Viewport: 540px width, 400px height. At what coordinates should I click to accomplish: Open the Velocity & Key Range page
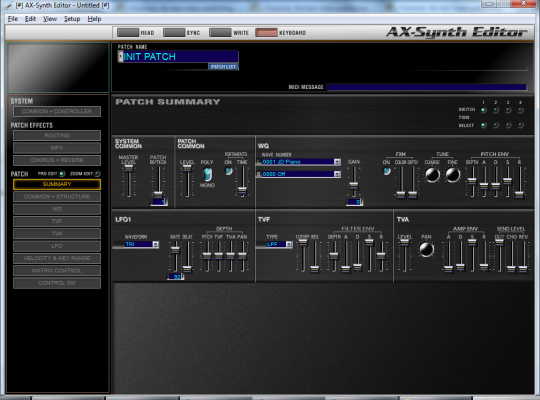click(x=57, y=258)
